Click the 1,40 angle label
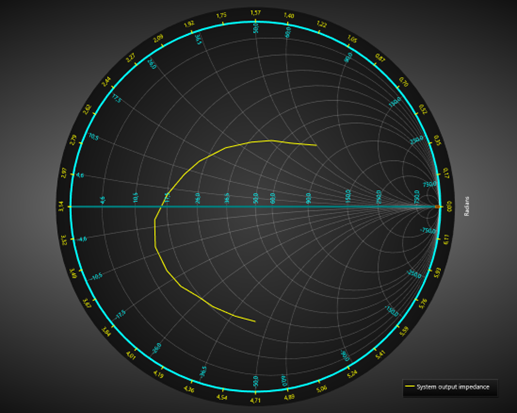Viewport: 517px width, 413px height. (289, 15)
